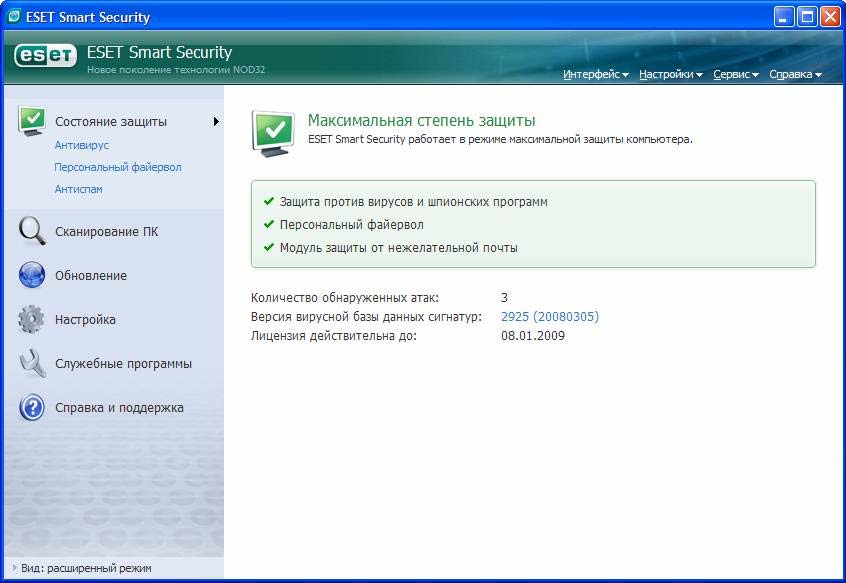Screen dimensions: 846x583
Task: Click arrow next to Состояние защиты
Action: pos(216,121)
